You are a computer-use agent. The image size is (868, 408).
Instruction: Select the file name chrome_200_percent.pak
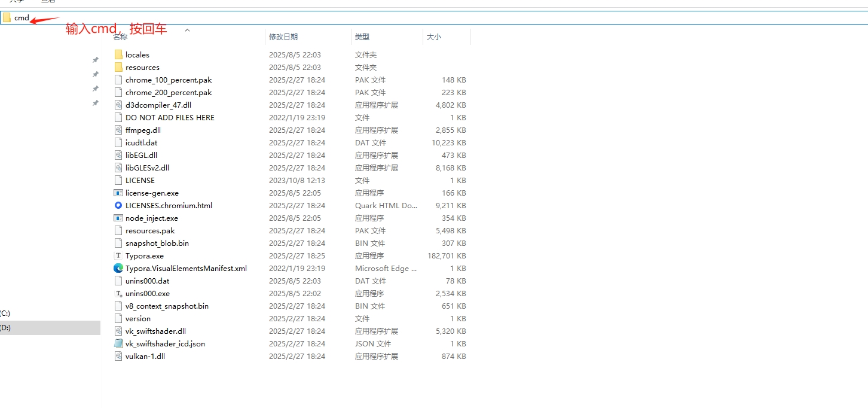coord(169,93)
